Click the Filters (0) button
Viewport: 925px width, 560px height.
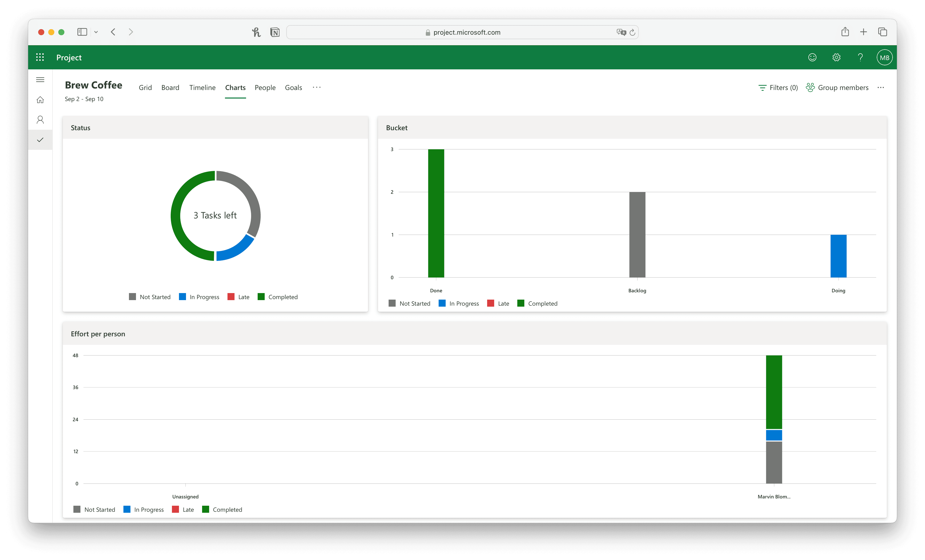tap(777, 87)
